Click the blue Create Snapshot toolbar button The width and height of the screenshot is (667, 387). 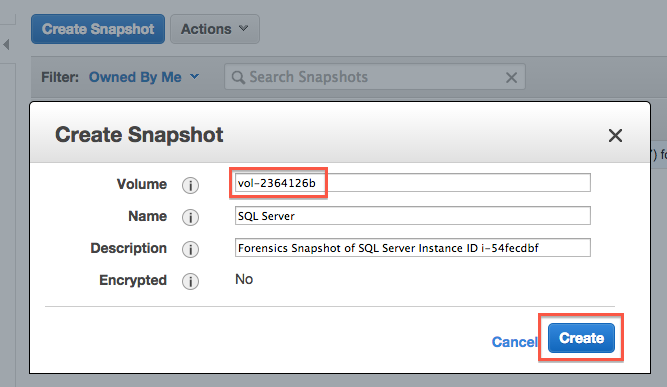pos(98,29)
